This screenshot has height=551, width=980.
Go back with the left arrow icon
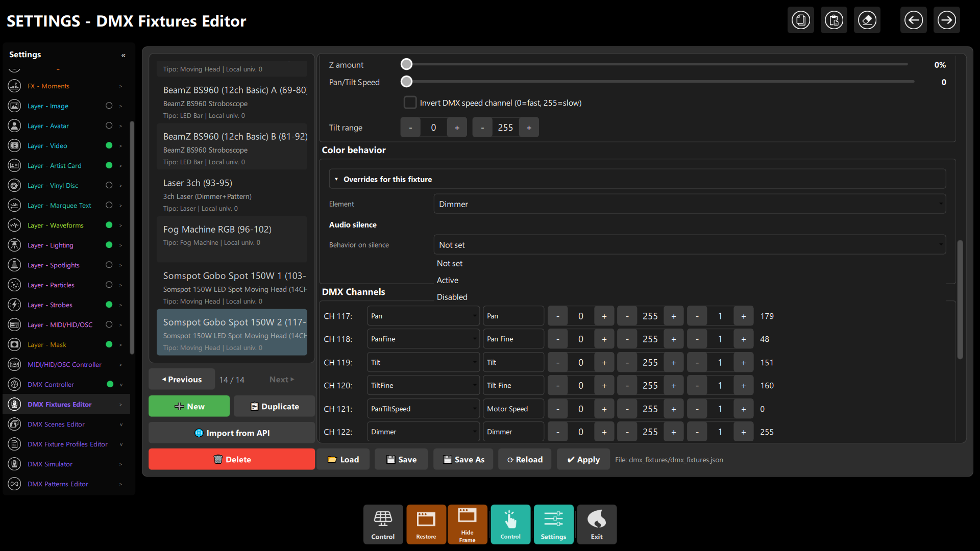pos(914,20)
